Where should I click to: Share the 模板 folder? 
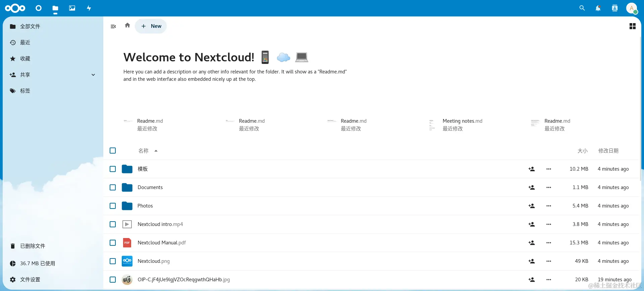coord(532,169)
